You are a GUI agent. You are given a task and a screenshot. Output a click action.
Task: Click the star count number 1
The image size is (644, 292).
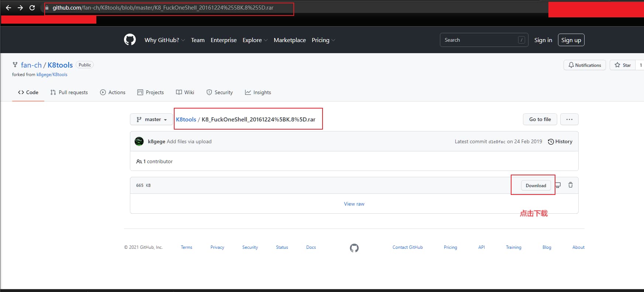tap(641, 65)
